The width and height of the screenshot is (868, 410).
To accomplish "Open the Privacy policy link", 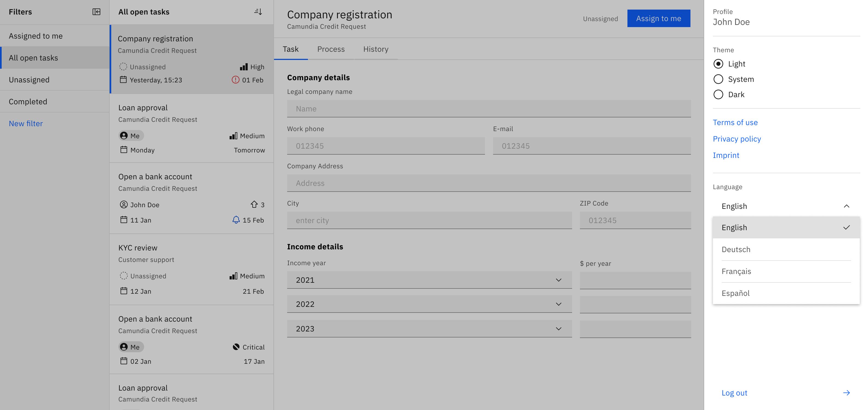I will pos(736,139).
